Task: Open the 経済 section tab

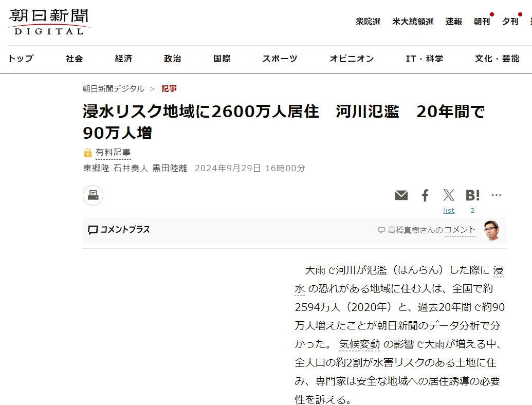Action: pyautogui.click(x=123, y=59)
